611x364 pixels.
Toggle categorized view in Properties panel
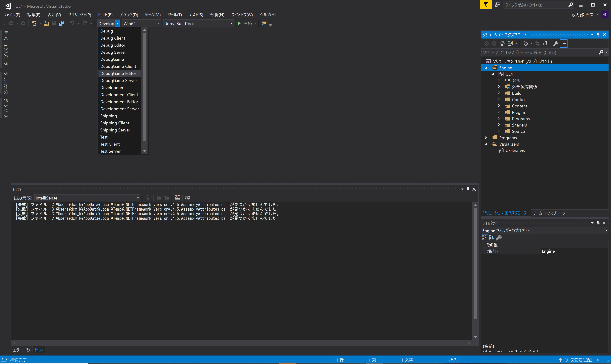pyautogui.click(x=485, y=237)
